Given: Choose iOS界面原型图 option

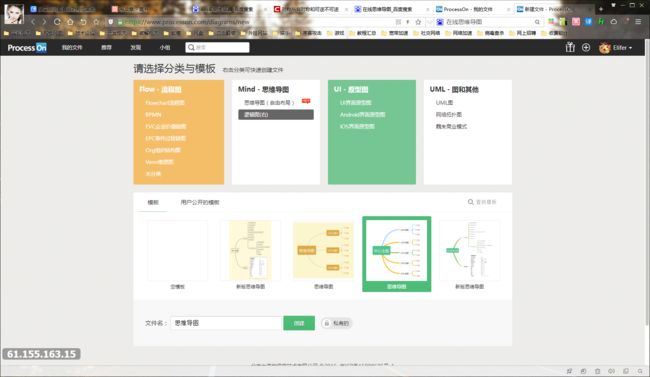Looking at the screenshot, I should tap(357, 126).
